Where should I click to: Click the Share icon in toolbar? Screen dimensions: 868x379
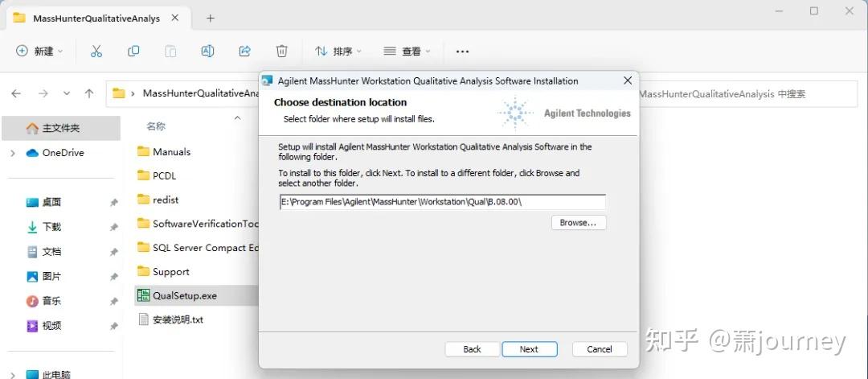tap(245, 51)
